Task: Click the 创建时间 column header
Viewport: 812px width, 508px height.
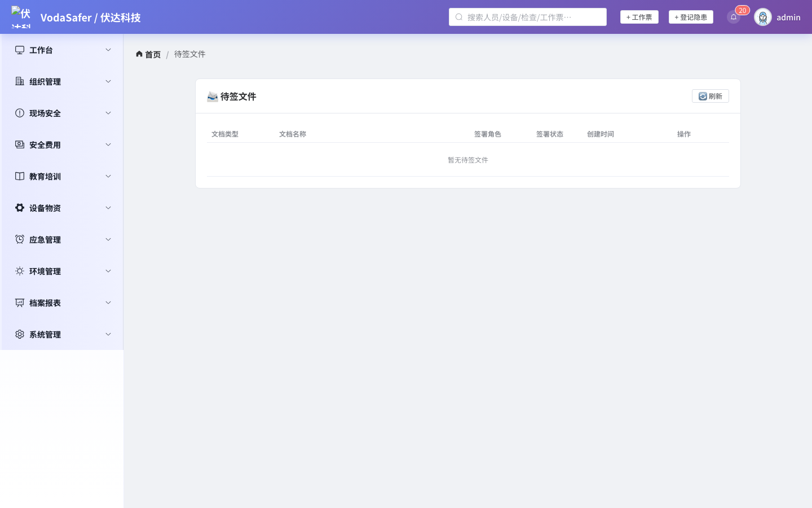Action: pyautogui.click(x=601, y=134)
